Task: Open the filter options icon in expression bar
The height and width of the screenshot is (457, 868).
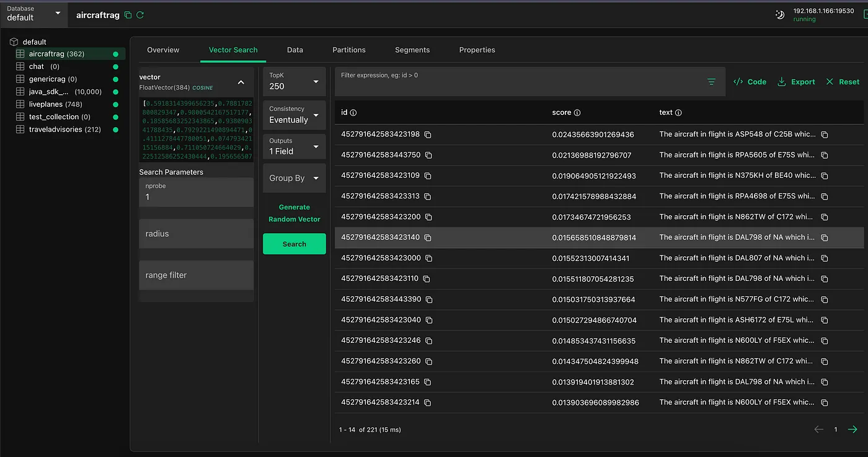Action: tap(711, 82)
